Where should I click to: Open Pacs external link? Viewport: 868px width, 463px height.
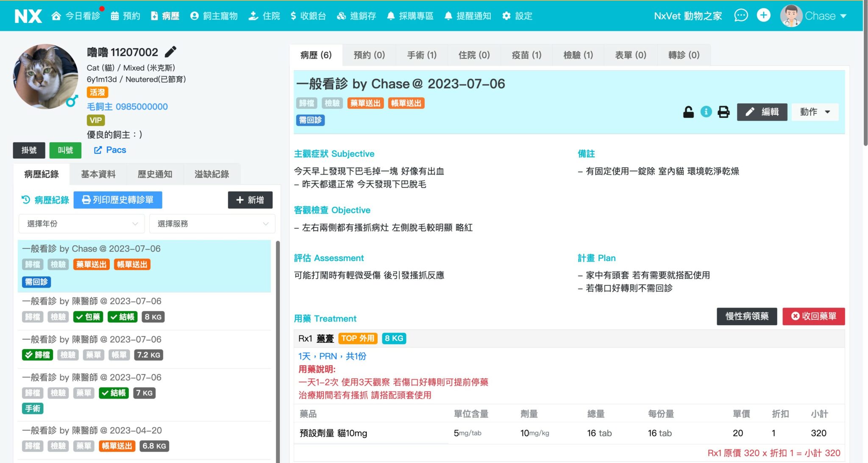pos(110,150)
